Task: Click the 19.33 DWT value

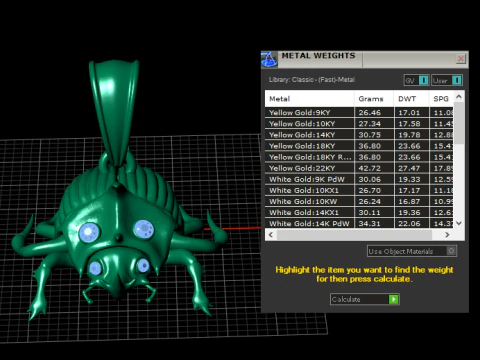Action: [409, 179]
